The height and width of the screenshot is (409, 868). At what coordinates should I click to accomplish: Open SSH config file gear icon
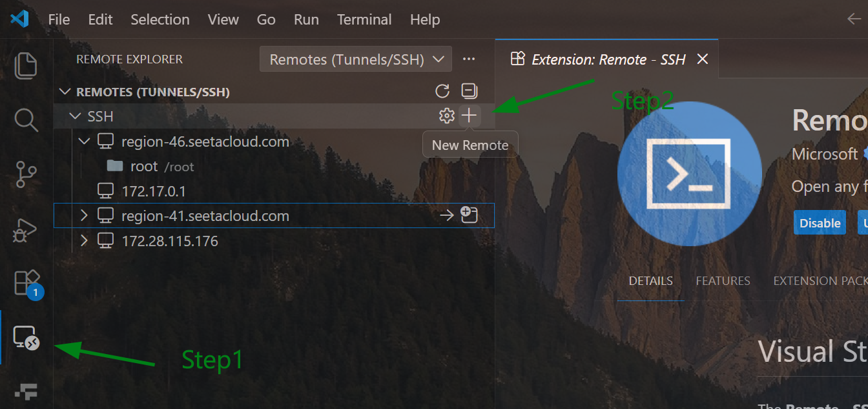point(446,116)
